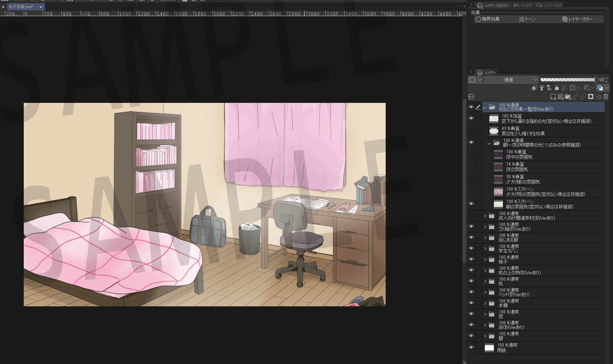Click the Create Layer Mask icon
Image resolution: width=613 pixels, height=364 pixels.
coord(591,97)
